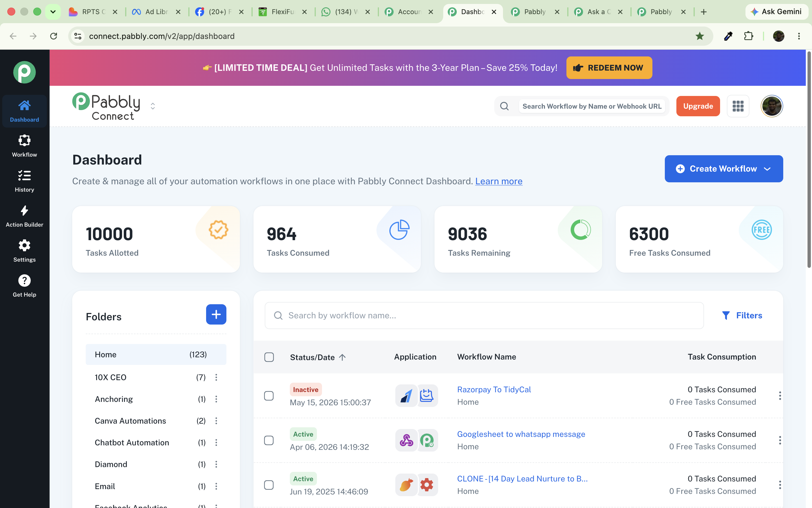Open the Razorpay To TidyCal workflow
Viewport: 812px width, 508px height.
[x=494, y=389]
